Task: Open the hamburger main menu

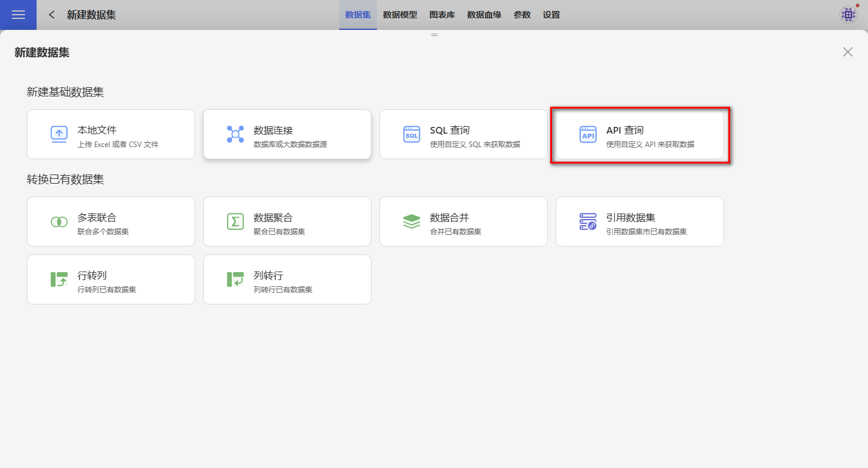Action: point(18,15)
